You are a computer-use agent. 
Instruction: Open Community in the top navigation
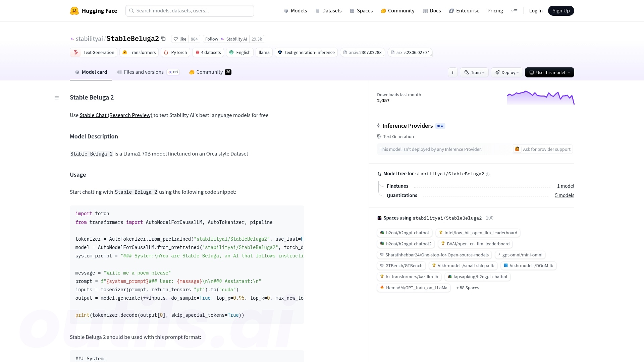coord(398,11)
